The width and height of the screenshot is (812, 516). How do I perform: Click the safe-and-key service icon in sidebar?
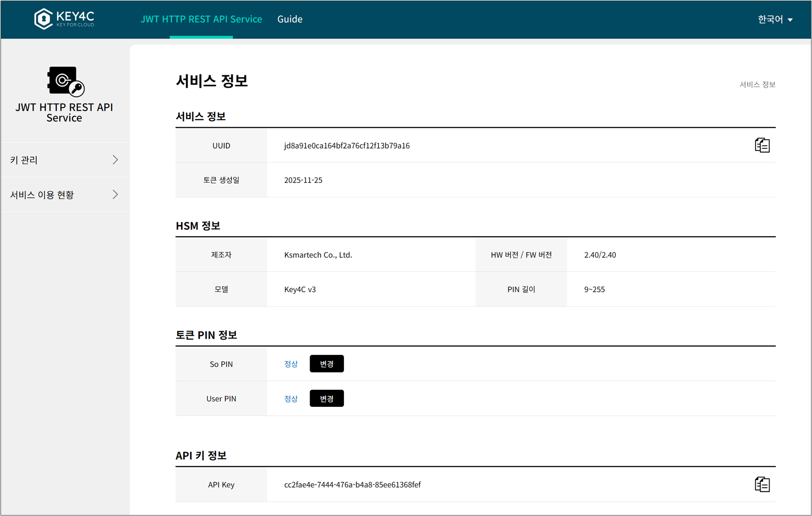(65, 81)
